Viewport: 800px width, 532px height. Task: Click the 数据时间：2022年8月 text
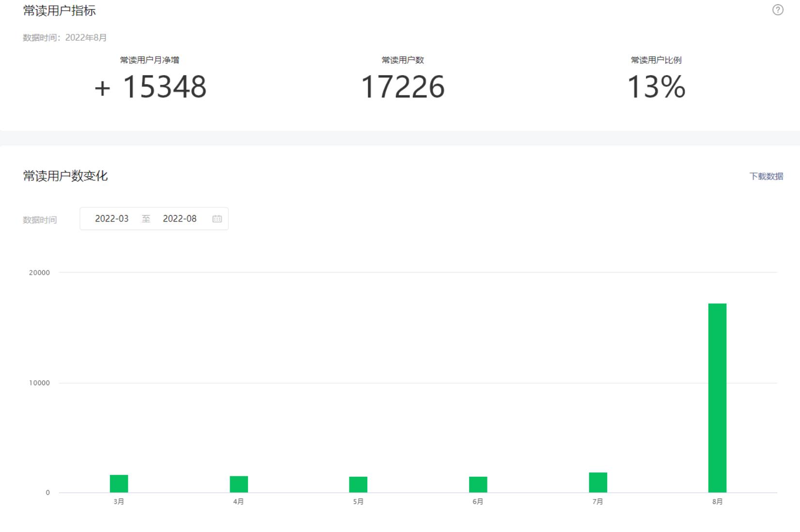click(64, 38)
